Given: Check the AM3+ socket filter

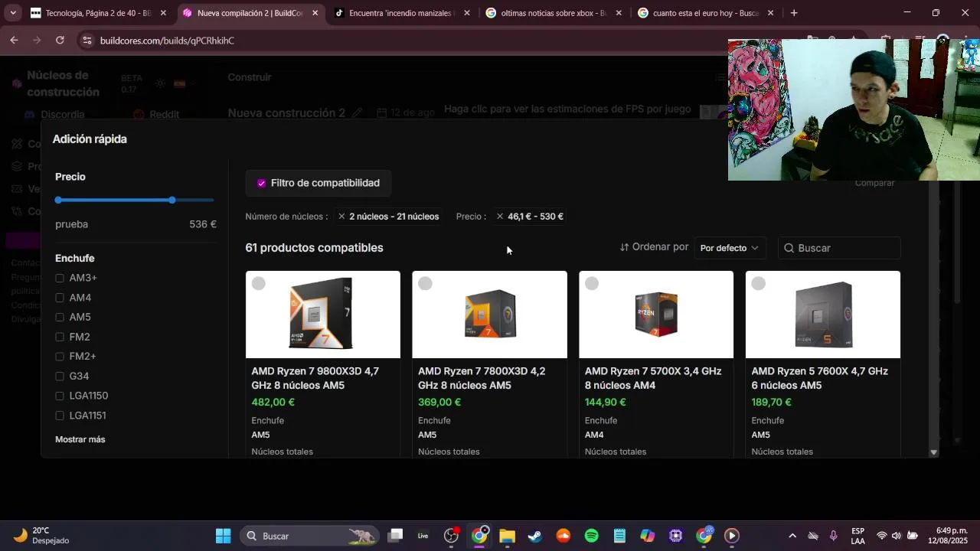Looking at the screenshot, I should pos(60,278).
